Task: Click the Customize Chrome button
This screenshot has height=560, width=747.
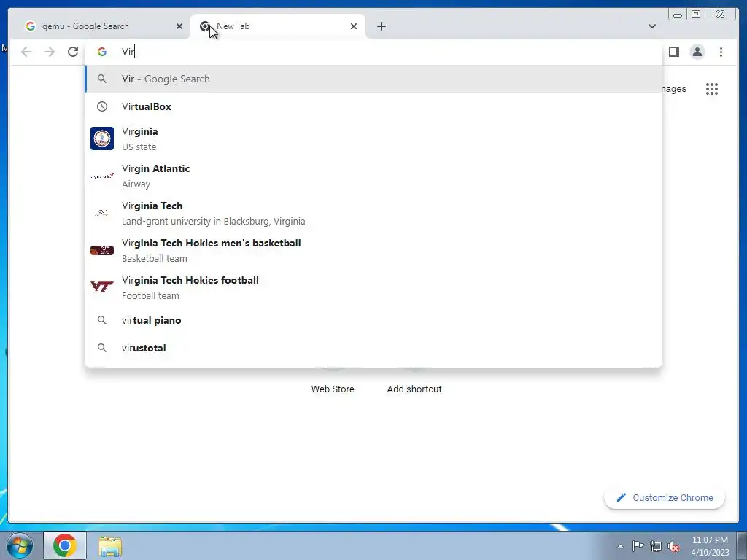Action: tap(665, 497)
